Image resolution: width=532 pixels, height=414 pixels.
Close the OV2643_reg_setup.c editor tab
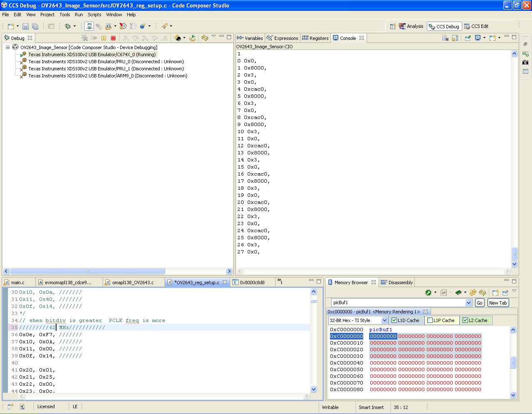click(x=225, y=282)
